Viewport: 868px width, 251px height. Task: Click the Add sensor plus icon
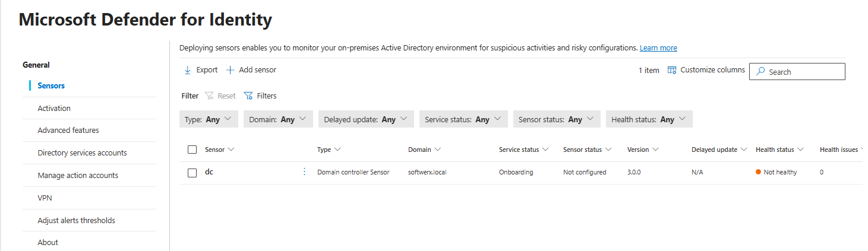(x=231, y=70)
